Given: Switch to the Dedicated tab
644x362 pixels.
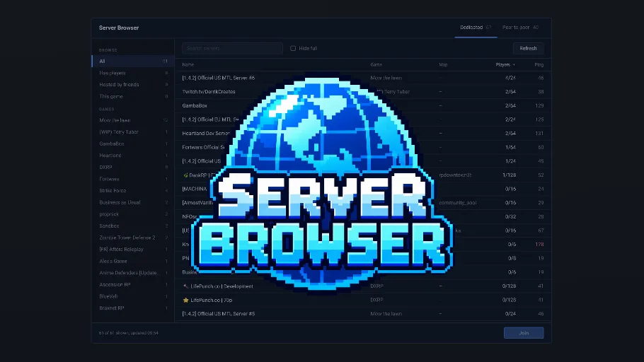Looking at the screenshot, I should click(476, 28).
